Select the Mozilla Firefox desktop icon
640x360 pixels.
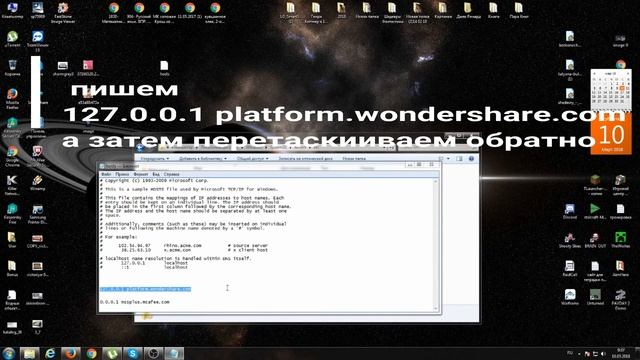[12, 98]
